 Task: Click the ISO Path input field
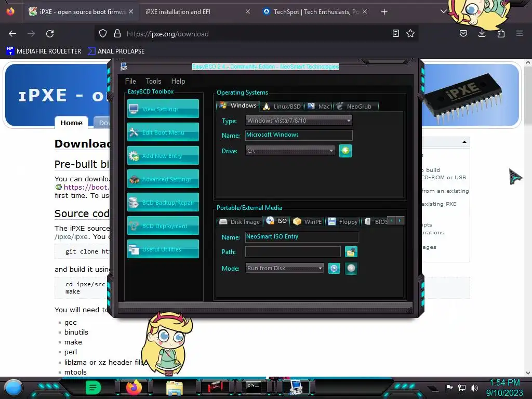pyautogui.click(x=293, y=252)
